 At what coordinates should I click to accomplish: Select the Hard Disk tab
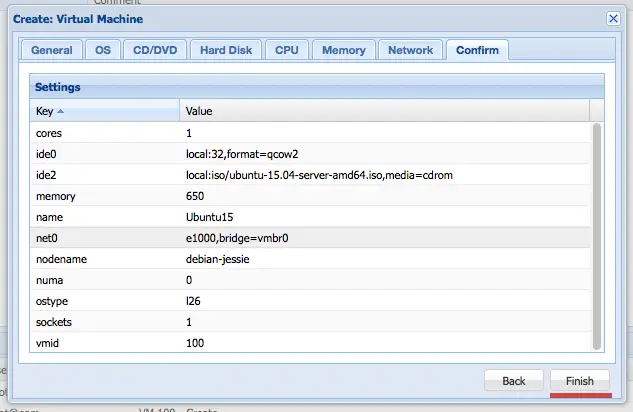coord(226,50)
